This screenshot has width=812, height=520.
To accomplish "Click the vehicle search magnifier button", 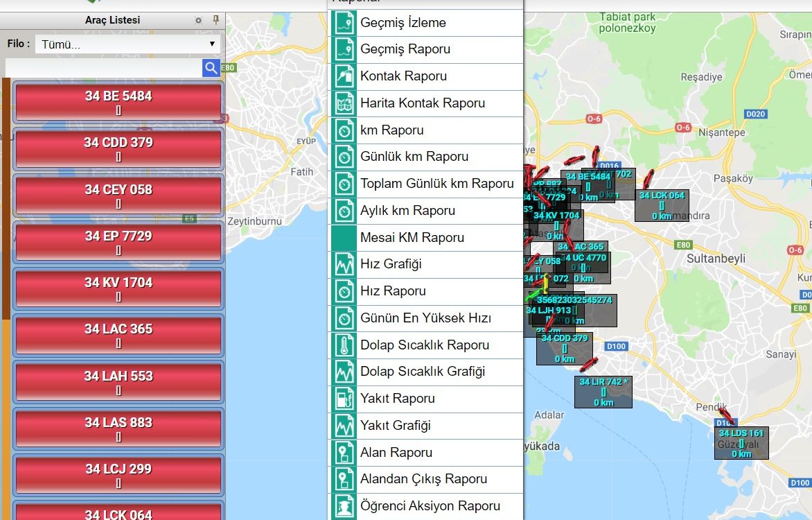I will 211,68.
